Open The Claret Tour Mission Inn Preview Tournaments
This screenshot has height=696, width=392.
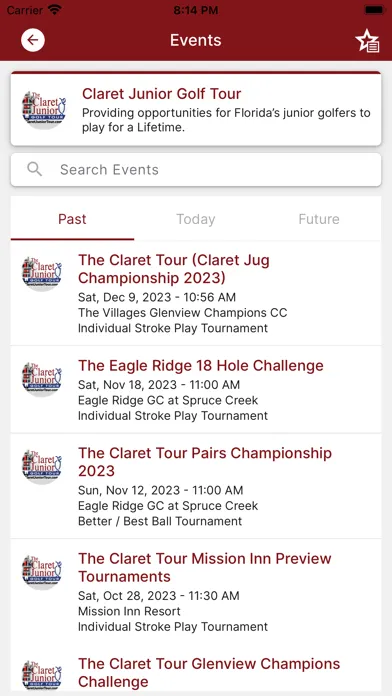[x=196, y=592]
